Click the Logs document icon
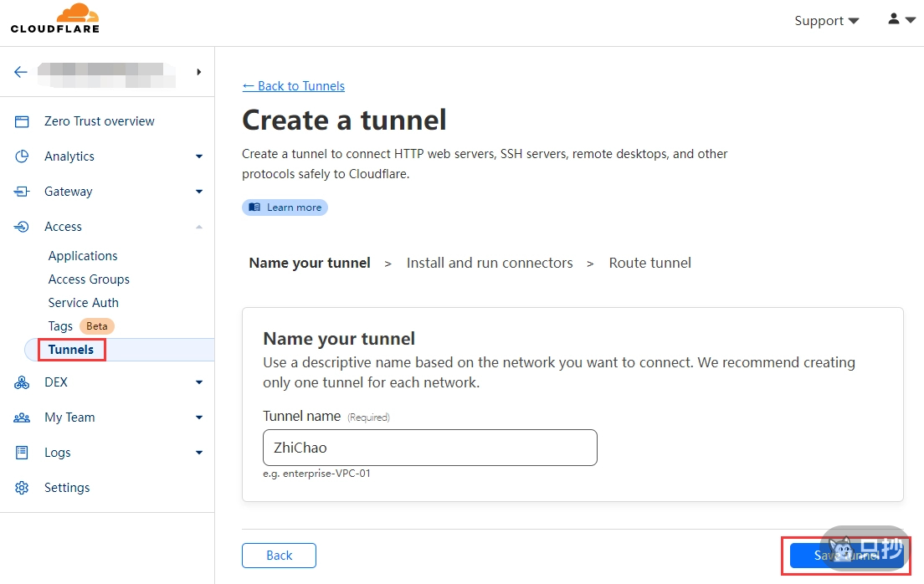 22,453
